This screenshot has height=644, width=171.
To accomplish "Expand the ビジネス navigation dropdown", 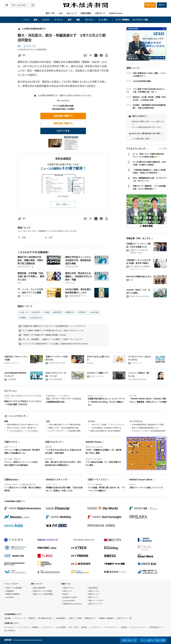I will tap(46, 20).
